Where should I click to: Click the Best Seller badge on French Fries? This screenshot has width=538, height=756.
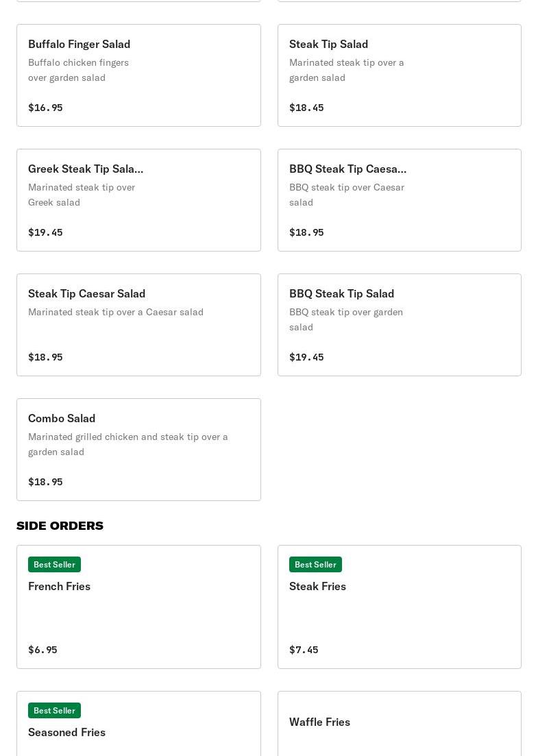(54, 564)
